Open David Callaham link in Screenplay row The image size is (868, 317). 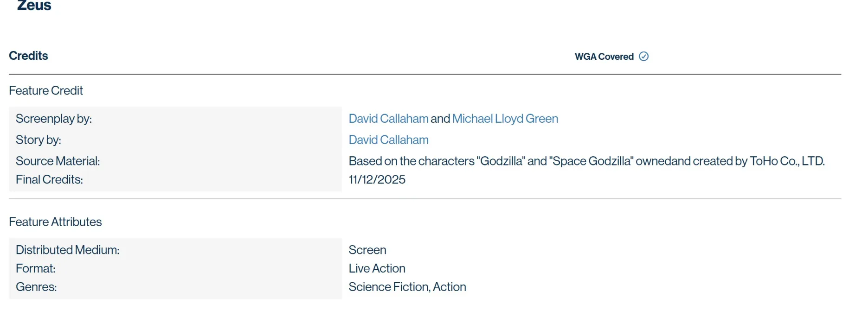click(x=388, y=119)
